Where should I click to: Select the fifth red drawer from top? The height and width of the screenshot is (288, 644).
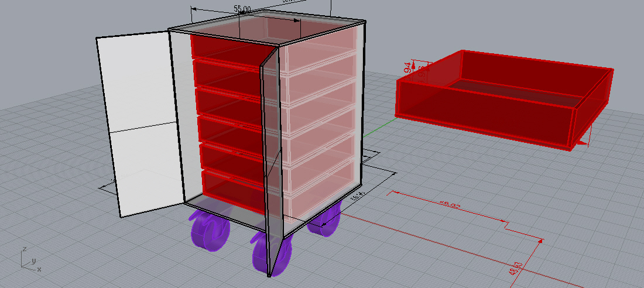tap(230, 157)
